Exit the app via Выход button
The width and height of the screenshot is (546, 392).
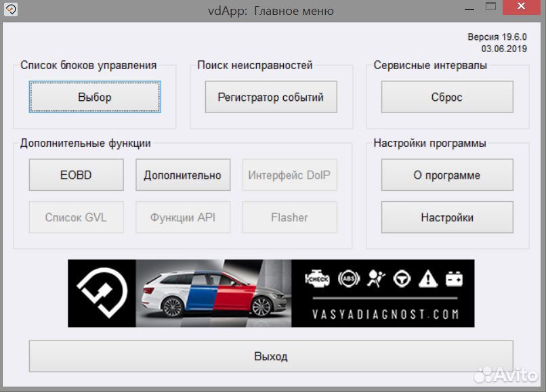pos(271,356)
